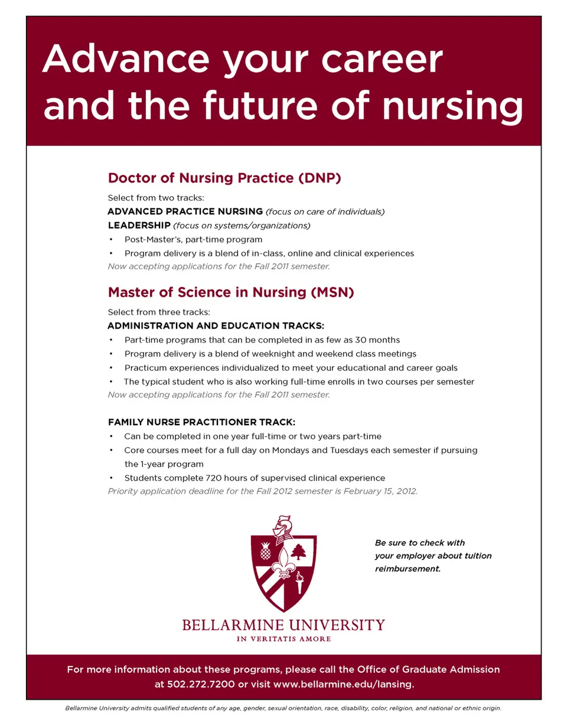
Task: Click the employer tuition reimbursement reminder
Action: [x=433, y=556]
